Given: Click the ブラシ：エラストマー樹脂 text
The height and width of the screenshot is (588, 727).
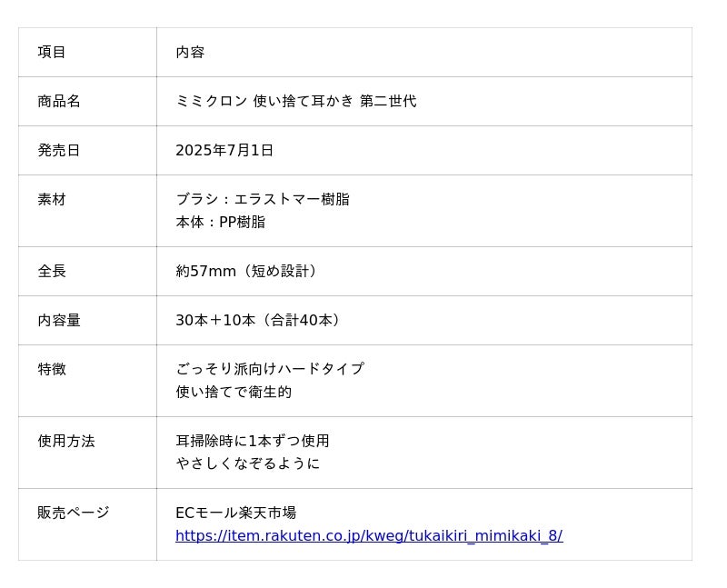Looking at the screenshot, I should tap(263, 199).
